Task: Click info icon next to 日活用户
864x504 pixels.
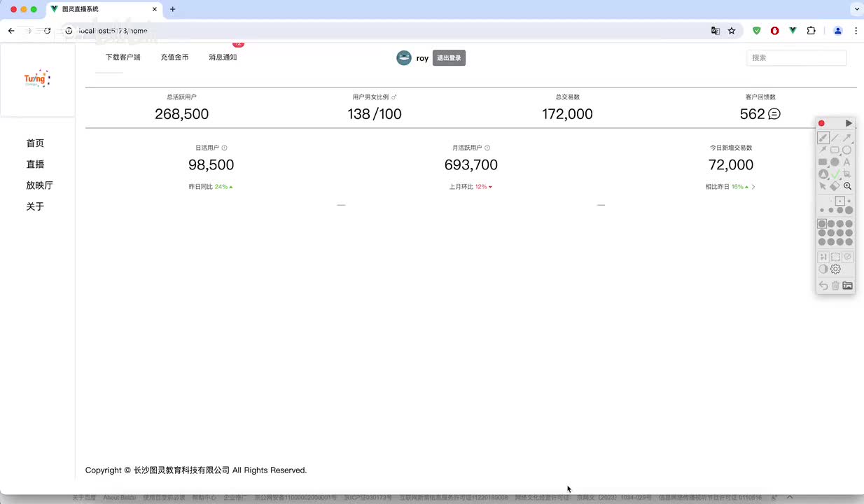Action: point(224,148)
